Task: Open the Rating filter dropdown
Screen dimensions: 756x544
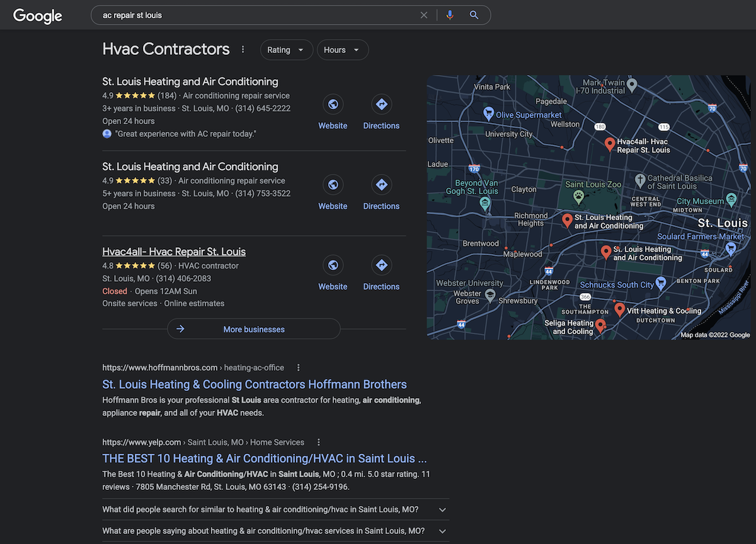Action: [286, 50]
